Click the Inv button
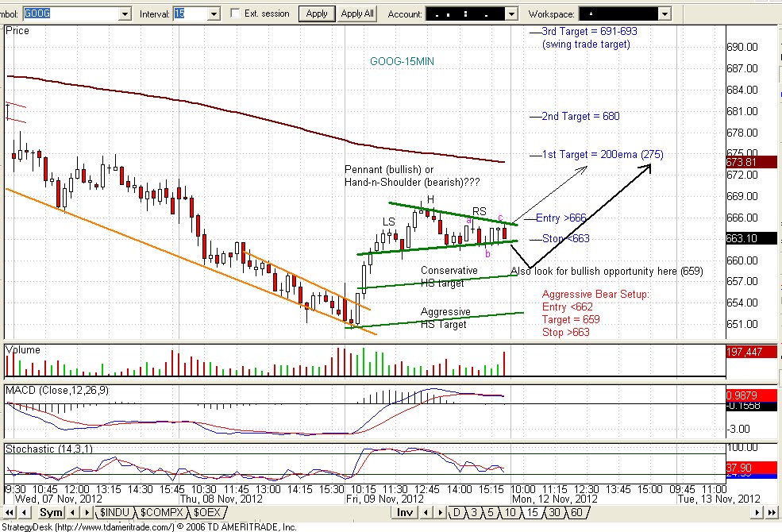Screen dimensions: 782x532 [405, 513]
